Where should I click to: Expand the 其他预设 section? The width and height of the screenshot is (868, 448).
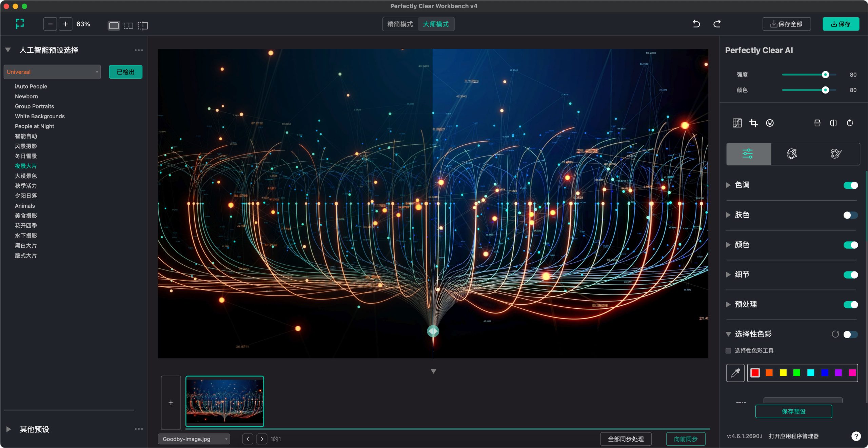(x=9, y=429)
